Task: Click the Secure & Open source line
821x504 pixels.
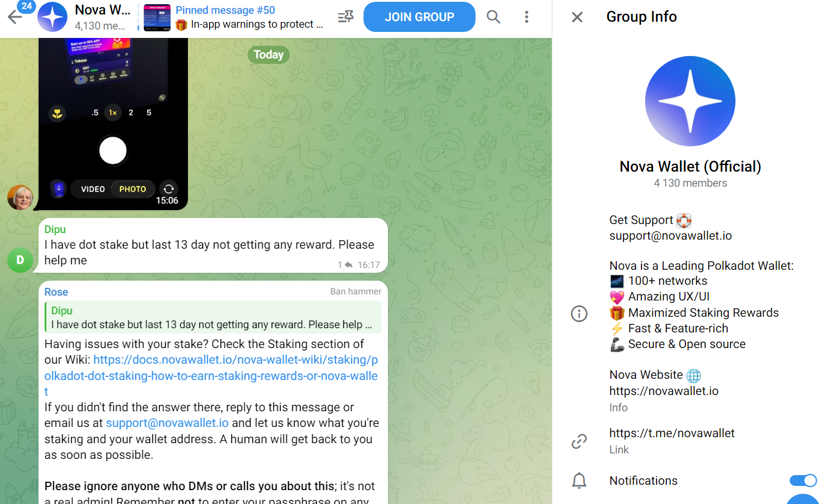Action: click(x=678, y=344)
